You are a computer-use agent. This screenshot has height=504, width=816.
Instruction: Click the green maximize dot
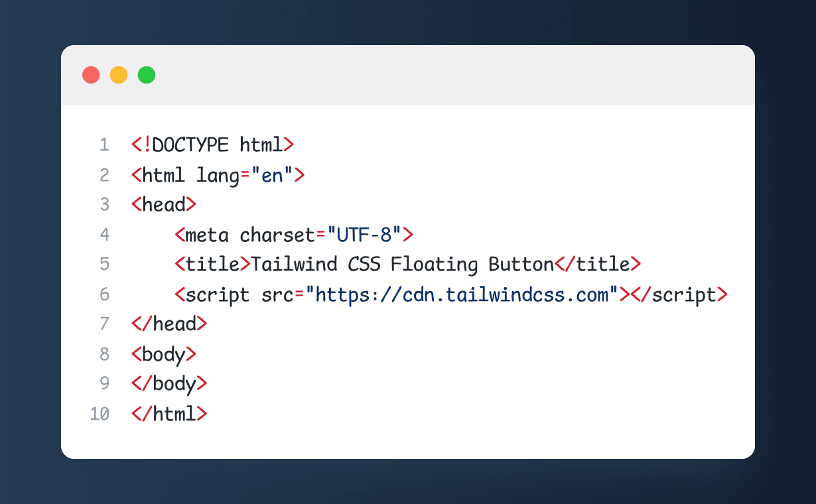click(x=147, y=75)
